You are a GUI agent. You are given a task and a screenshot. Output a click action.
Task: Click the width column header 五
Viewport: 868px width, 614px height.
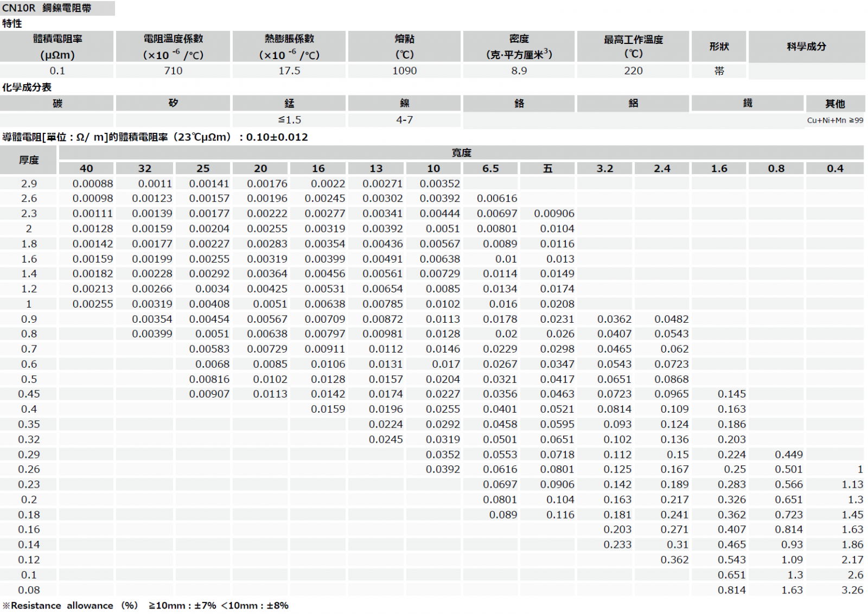(x=547, y=168)
